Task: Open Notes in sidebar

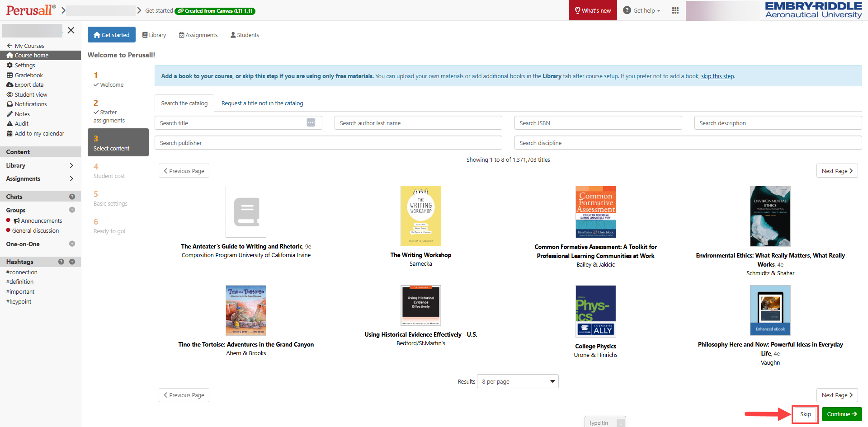Action: (18, 114)
